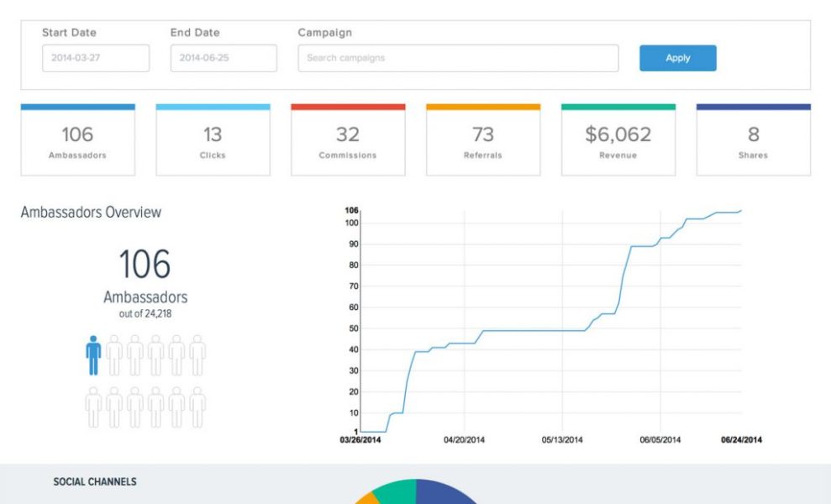The image size is (831, 504).
Task: Click the teal slice of the pie chart
Action: [395, 496]
